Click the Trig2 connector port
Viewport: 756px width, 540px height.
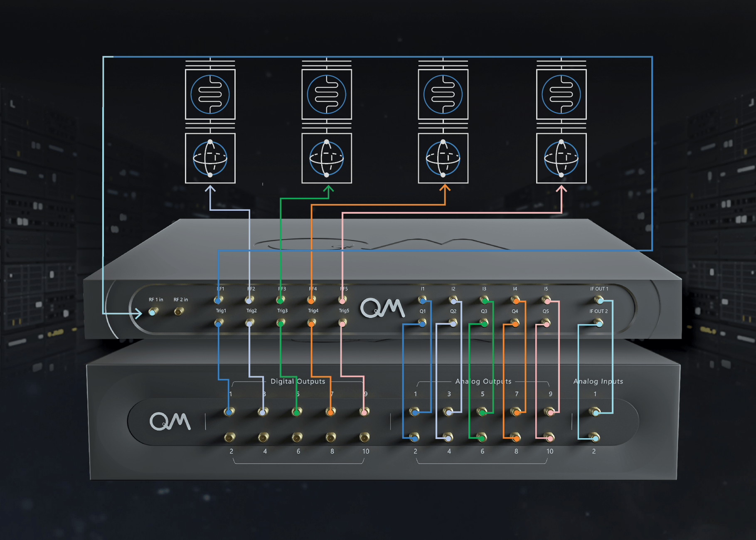[249, 323]
